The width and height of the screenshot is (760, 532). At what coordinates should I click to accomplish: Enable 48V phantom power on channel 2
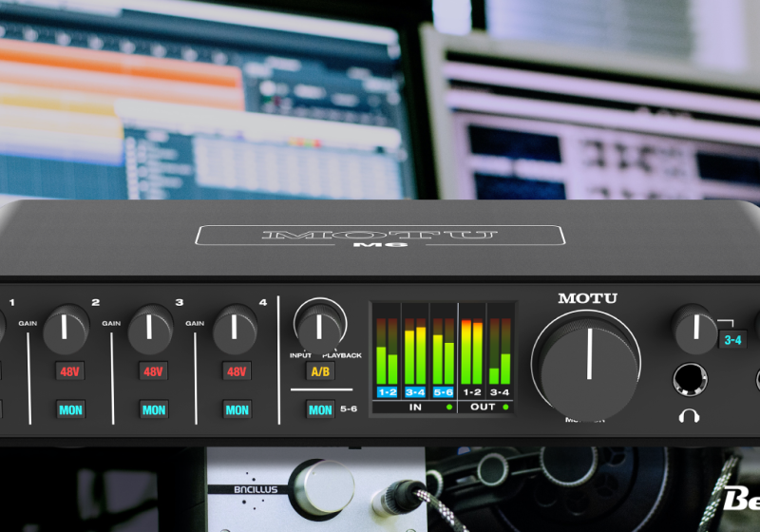[x=69, y=371]
